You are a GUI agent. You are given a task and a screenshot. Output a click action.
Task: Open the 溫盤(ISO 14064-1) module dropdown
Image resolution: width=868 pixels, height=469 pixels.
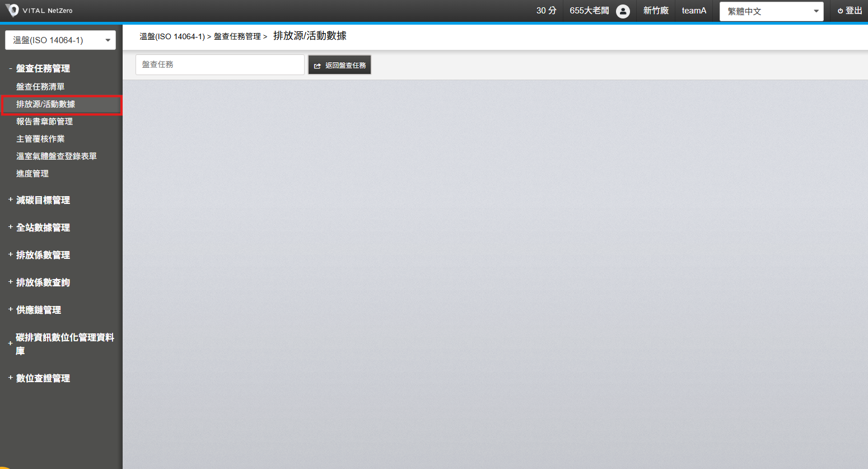(60, 40)
